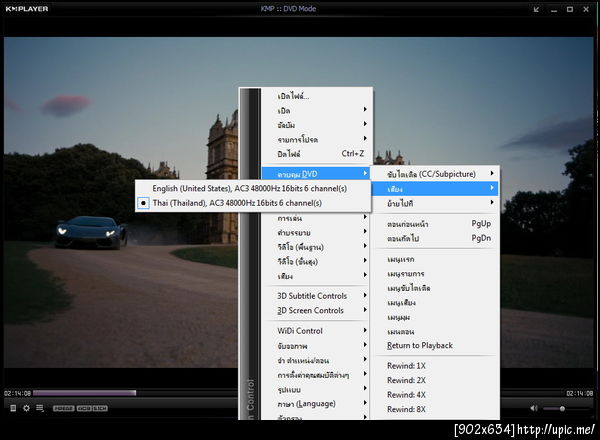Expand the รายการโปรด submenu arrow
Screen dimensions: 600x440
click(365, 138)
